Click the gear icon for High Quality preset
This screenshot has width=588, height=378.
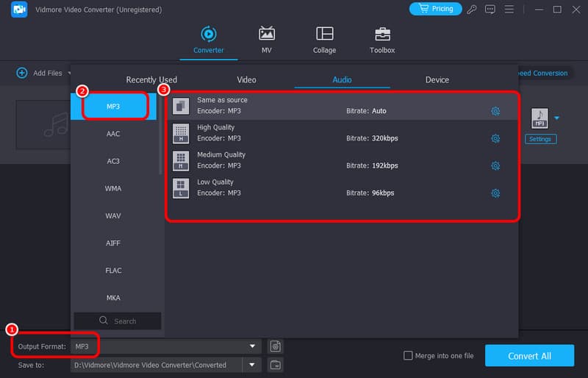pos(495,138)
